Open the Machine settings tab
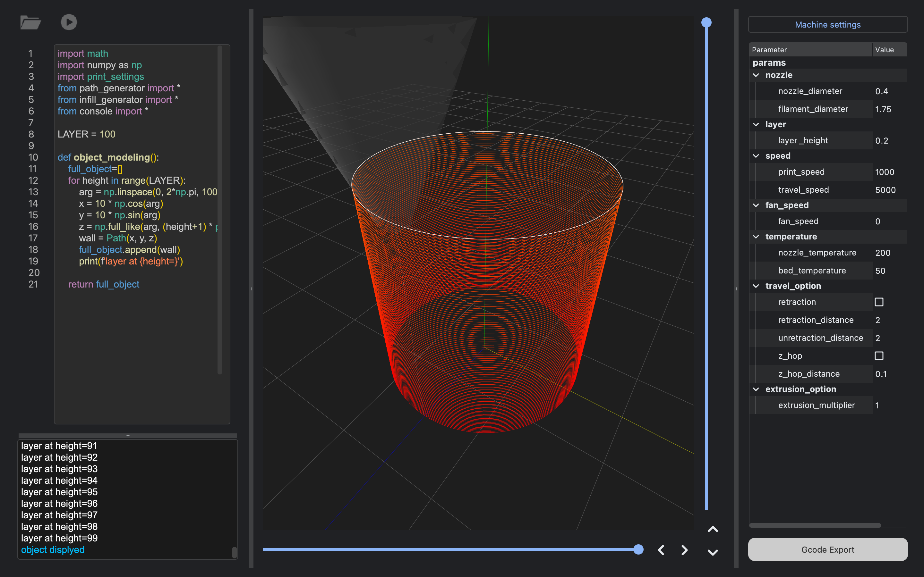The width and height of the screenshot is (924, 577). coord(827,25)
